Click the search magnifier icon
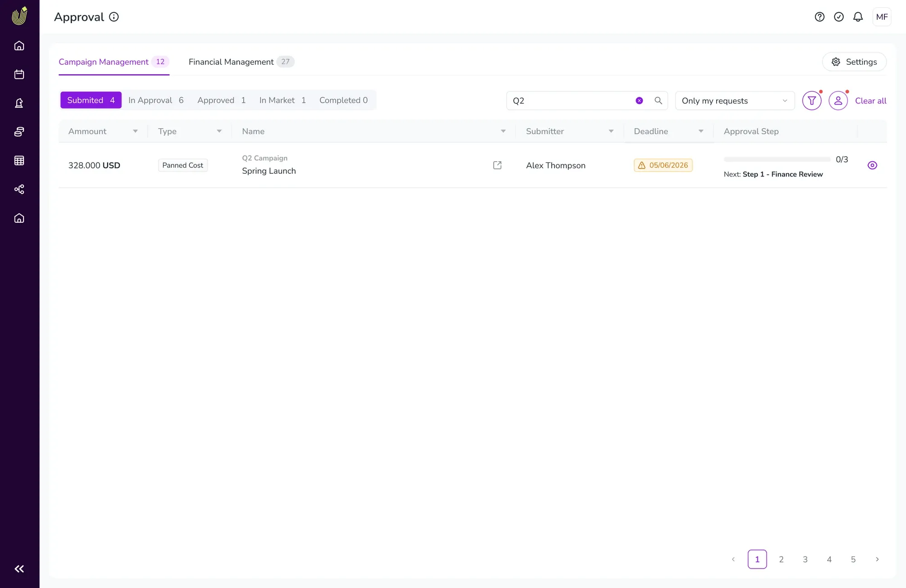 coord(658,100)
